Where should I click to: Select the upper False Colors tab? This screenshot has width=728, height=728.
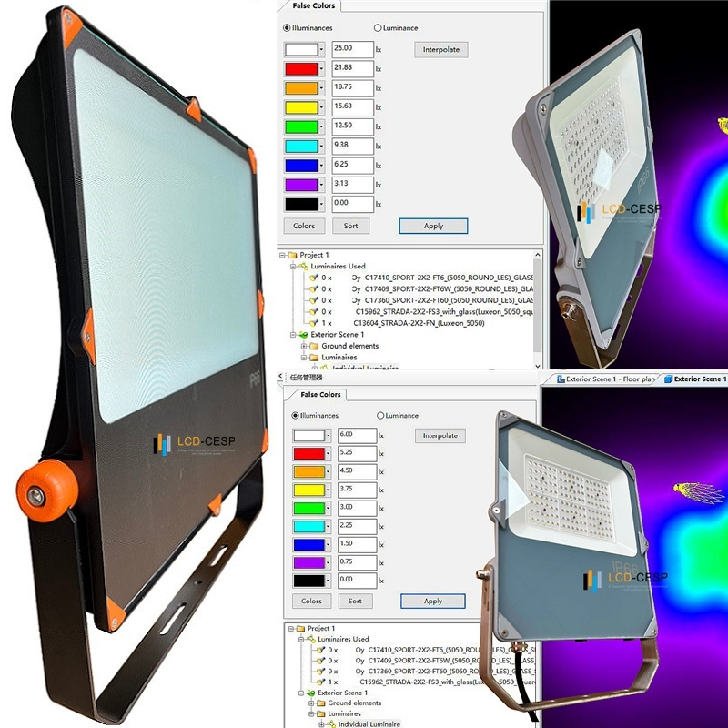click(313, 6)
